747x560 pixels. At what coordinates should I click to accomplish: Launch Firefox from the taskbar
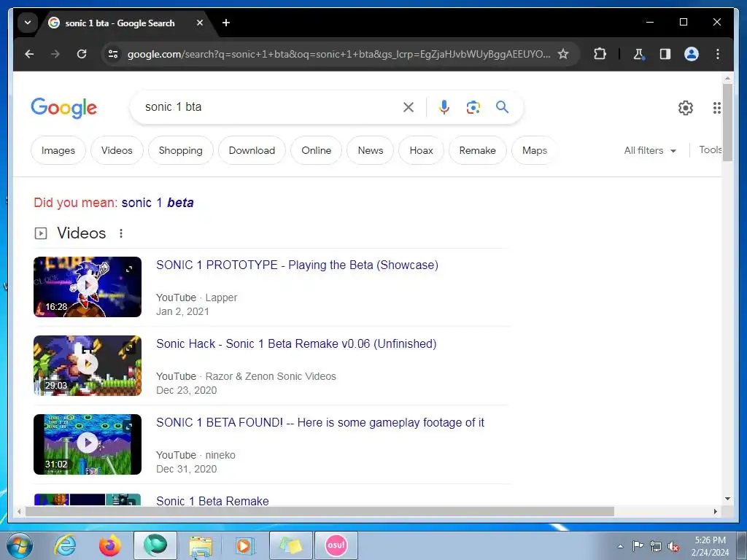(x=109, y=545)
